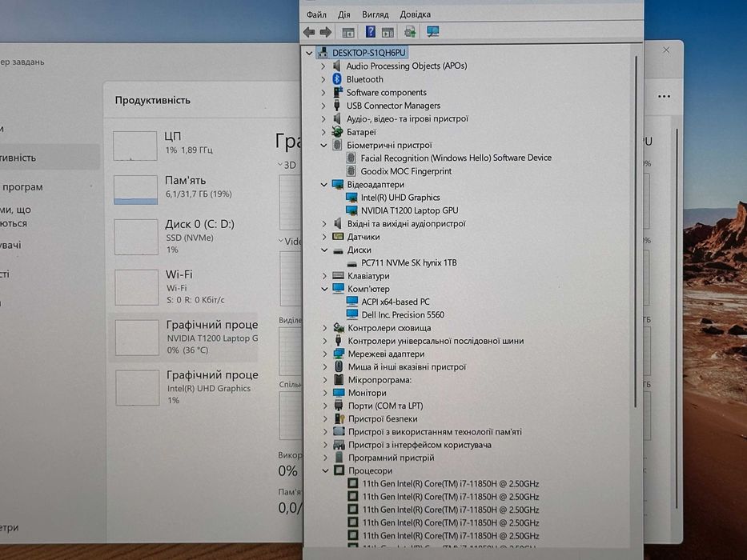
Task: Select NVIDIA T1200 Laptop GPU device
Action: 409,210
